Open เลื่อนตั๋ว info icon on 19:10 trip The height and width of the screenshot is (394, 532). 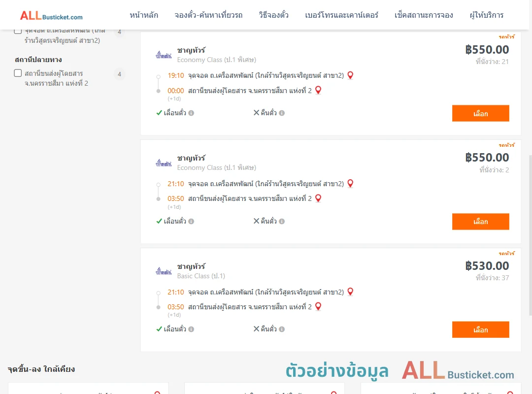pyautogui.click(x=191, y=113)
